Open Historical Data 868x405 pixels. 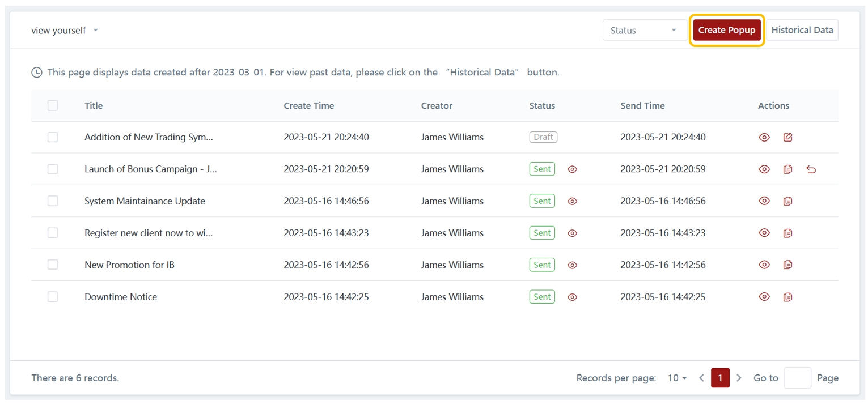(802, 31)
